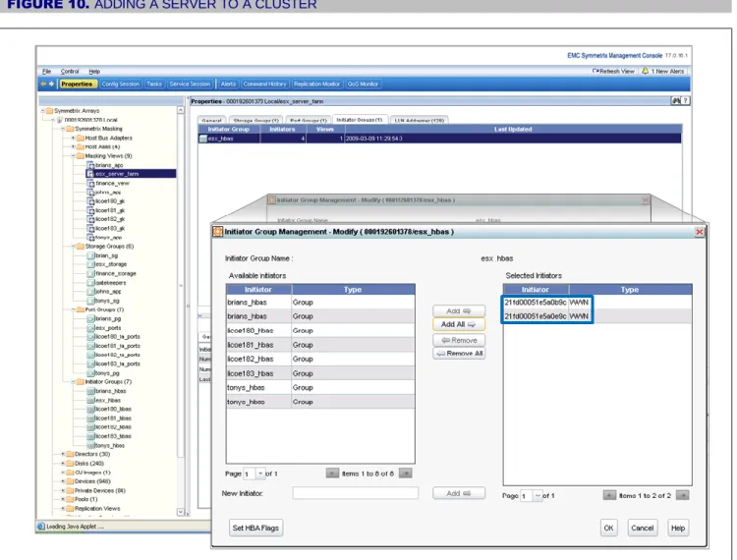Click the esx_hbas row icon in the properties table

(x=203, y=139)
